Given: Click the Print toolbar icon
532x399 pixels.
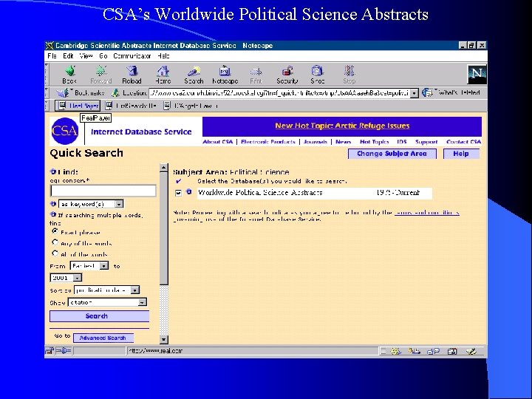Looking at the screenshot, I should 256,75.
